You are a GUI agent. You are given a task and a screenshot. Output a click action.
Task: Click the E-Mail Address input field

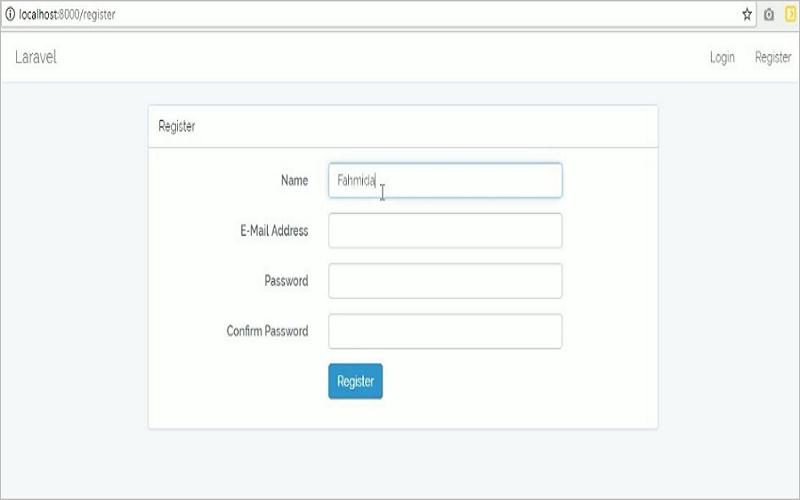(445, 231)
